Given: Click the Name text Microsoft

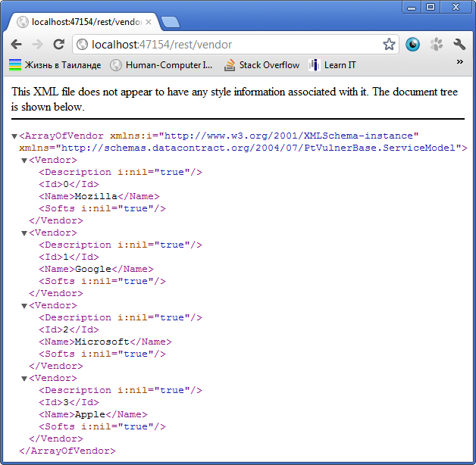Looking at the screenshot, I should coord(102,342).
